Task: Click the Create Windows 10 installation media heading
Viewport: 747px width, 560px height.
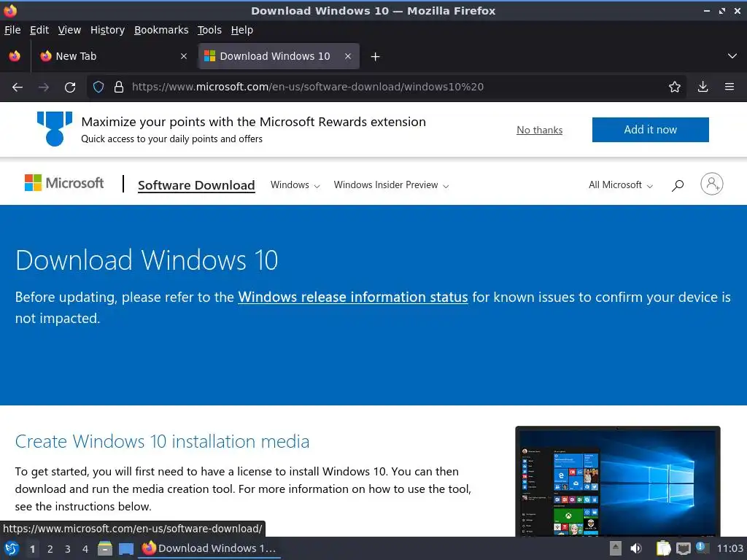Action: pyautogui.click(x=163, y=441)
